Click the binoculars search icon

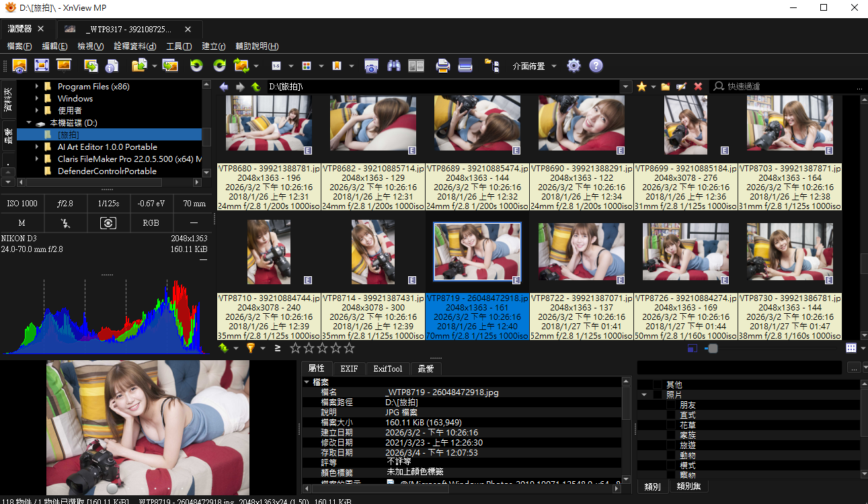tap(394, 66)
